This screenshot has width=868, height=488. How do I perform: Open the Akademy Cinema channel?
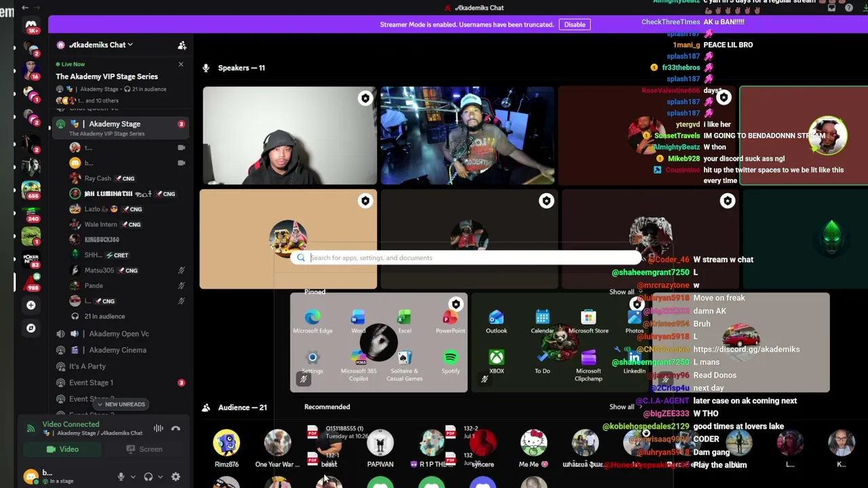click(117, 350)
